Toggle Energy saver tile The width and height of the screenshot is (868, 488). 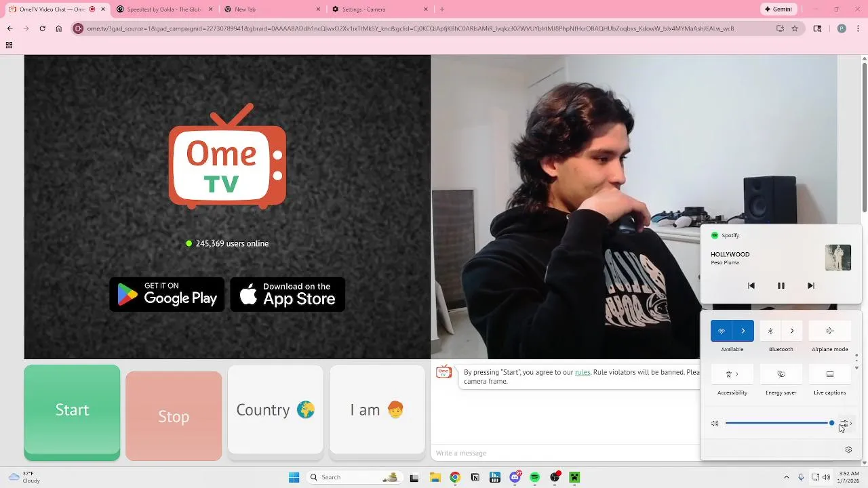pos(781,374)
